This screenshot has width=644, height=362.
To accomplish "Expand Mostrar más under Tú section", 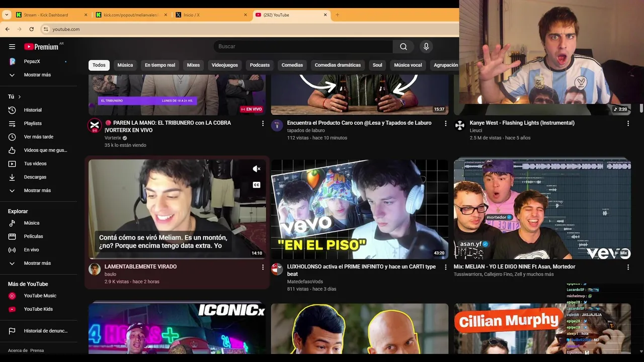I will point(38,191).
